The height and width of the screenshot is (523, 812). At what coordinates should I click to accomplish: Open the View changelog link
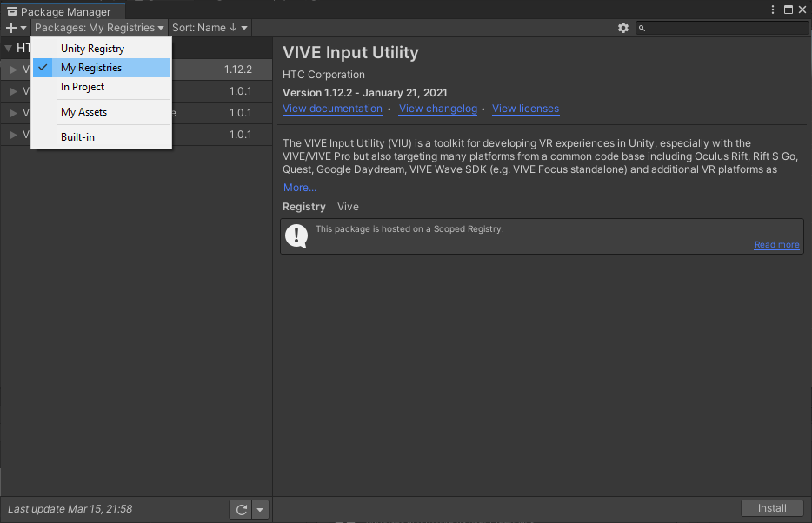coord(438,109)
